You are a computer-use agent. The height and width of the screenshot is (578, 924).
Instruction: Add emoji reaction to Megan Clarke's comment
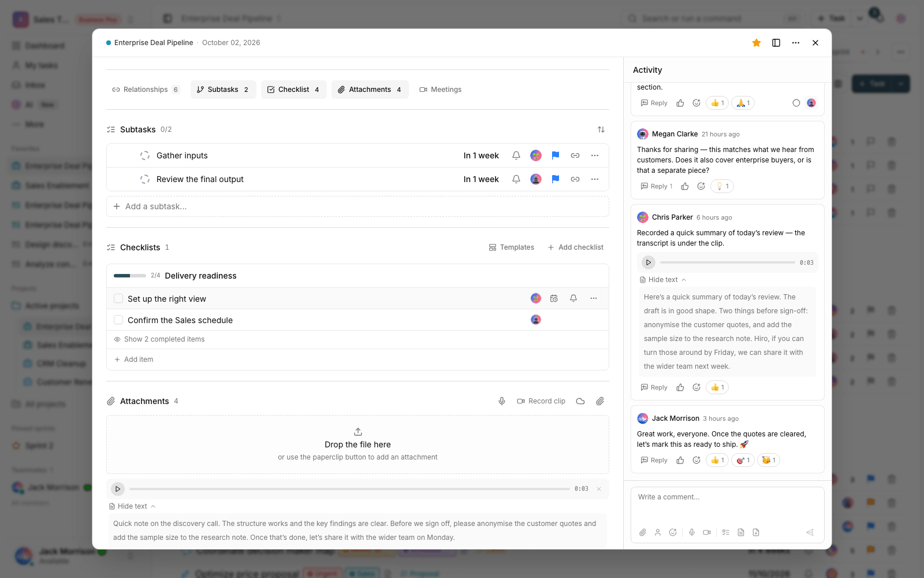pyautogui.click(x=701, y=186)
